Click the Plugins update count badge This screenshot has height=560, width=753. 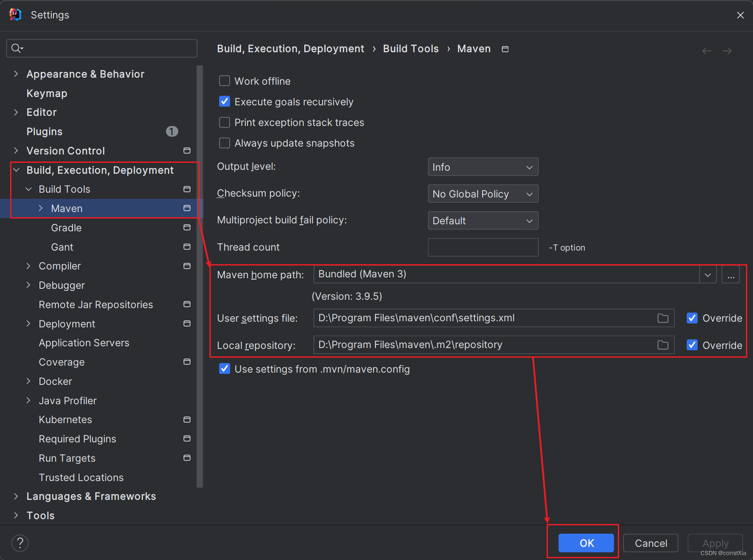coord(172,131)
